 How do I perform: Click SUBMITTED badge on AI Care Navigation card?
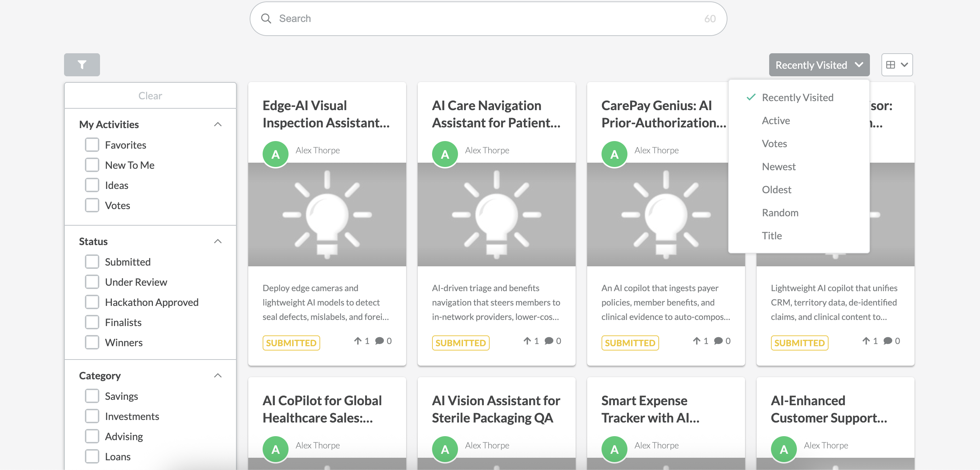pos(460,343)
